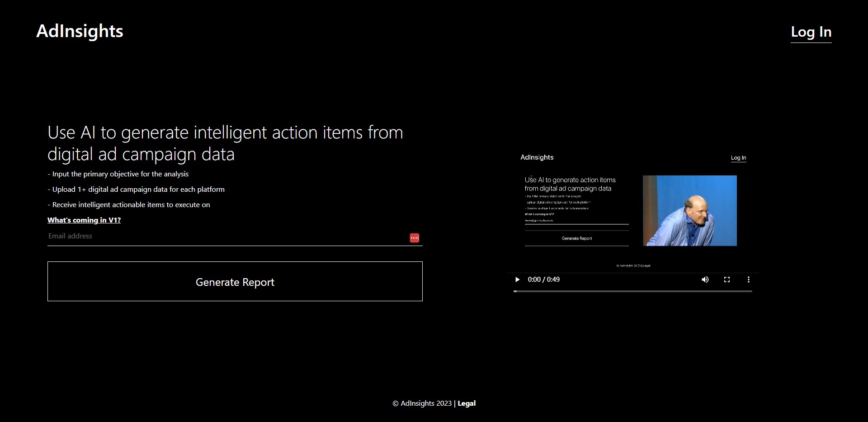
Task: Click the volume speaker icon to show volume control
Action: click(x=704, y=280)
